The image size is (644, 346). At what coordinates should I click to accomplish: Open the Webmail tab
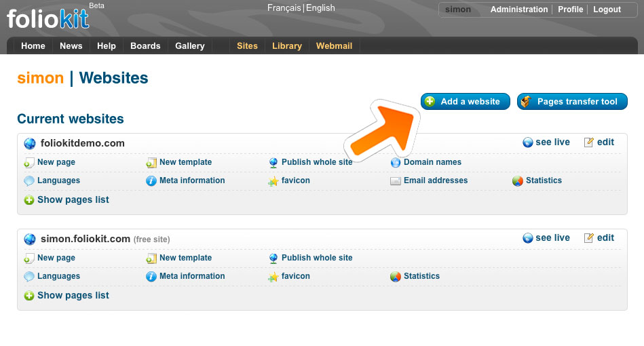click(x=335, y=46)
